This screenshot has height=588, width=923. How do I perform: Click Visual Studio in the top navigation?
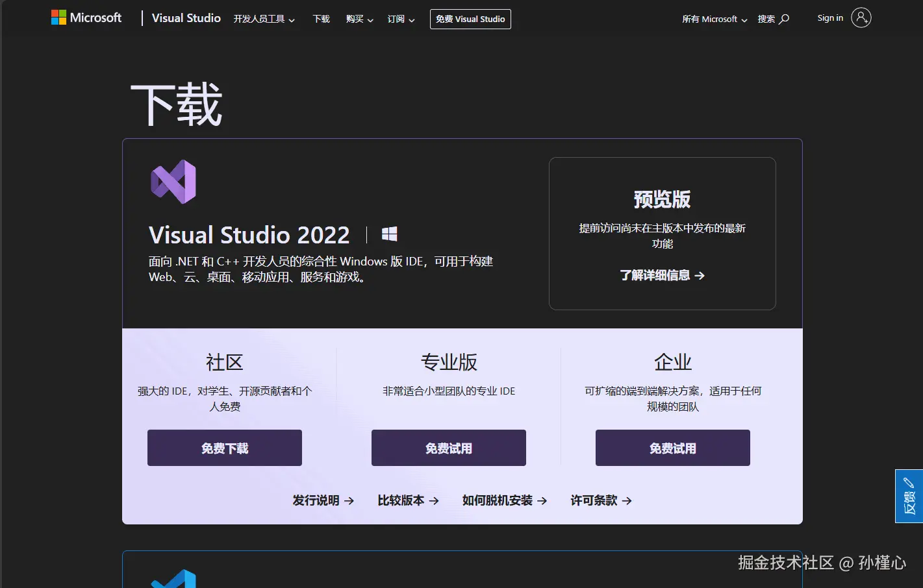(186, 18)
